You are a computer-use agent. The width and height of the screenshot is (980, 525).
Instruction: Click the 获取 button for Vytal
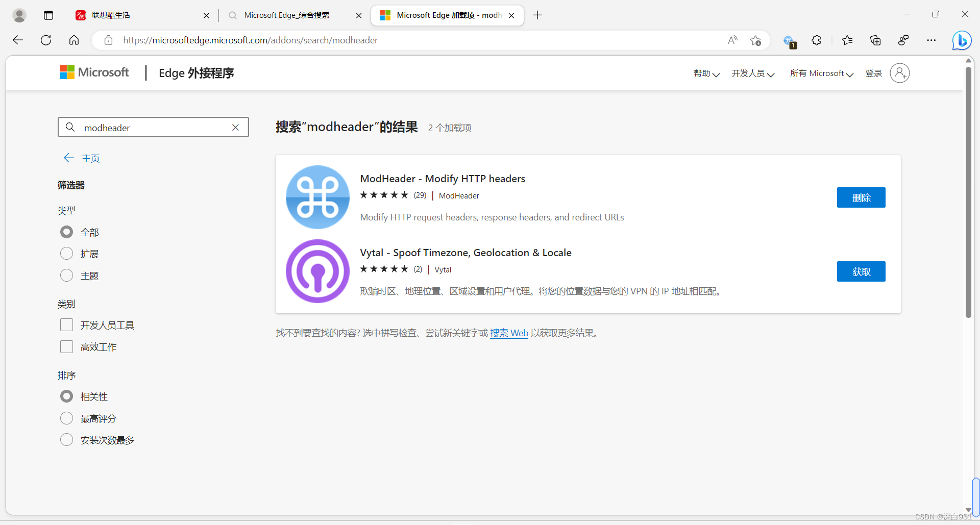point(861,271)
